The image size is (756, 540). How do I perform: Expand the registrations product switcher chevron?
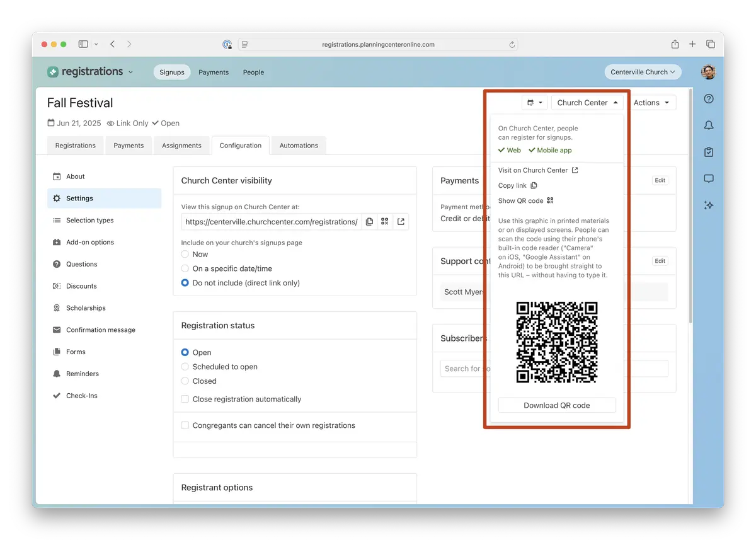(131, 72)
